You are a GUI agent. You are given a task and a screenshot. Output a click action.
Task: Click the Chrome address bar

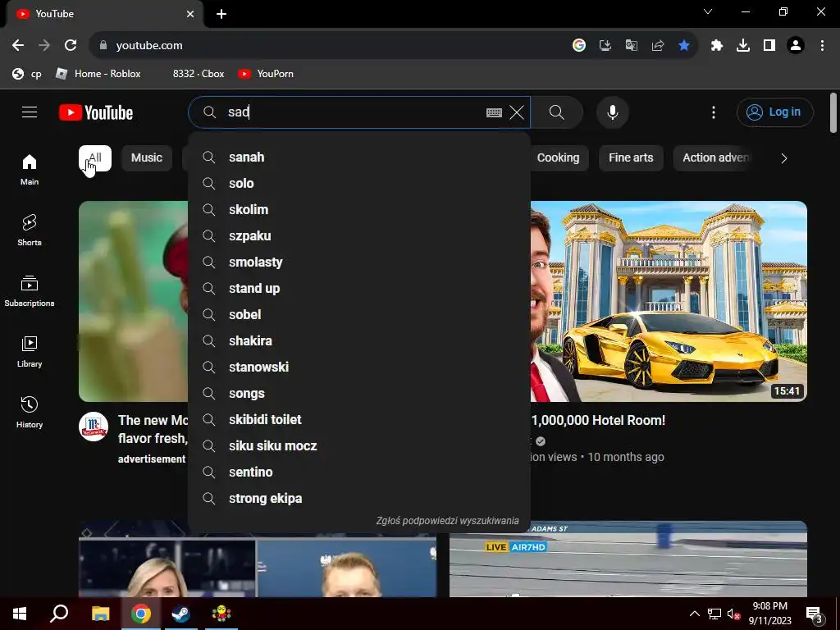[332, 46]
